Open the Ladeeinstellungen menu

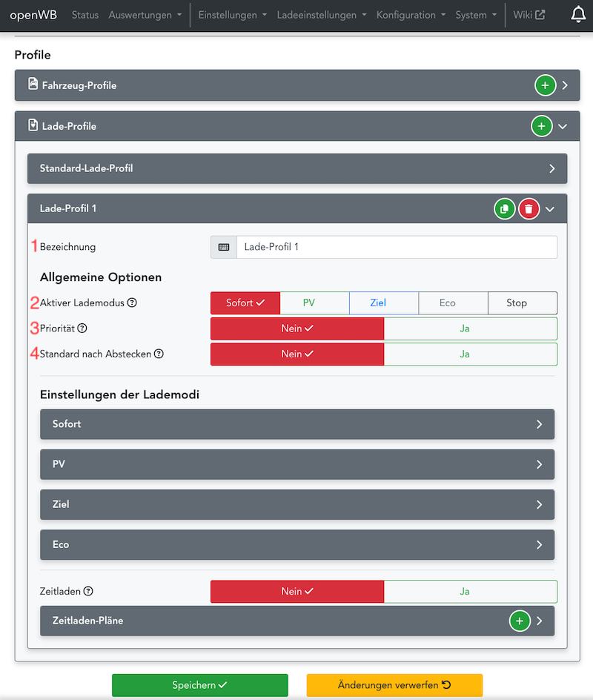click(x=321, y=15)
